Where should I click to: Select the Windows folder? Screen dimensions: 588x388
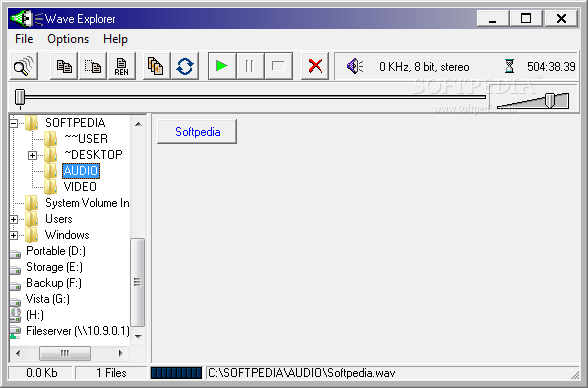[67, 235]
